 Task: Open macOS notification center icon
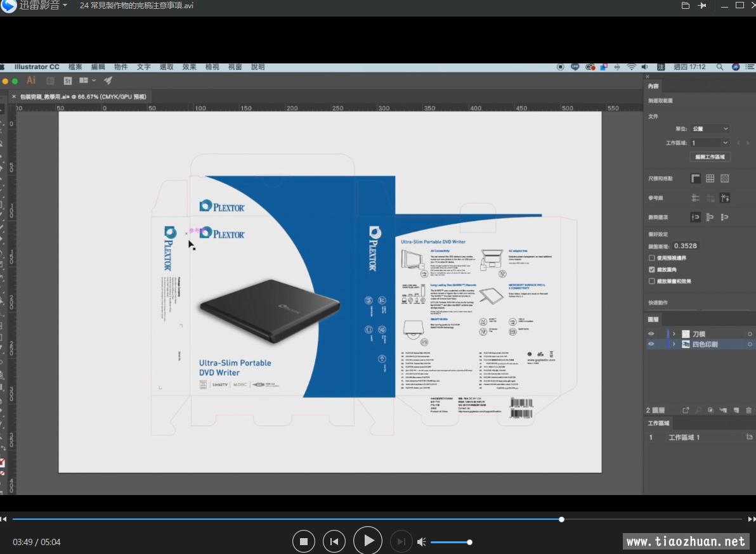(750, 67)
